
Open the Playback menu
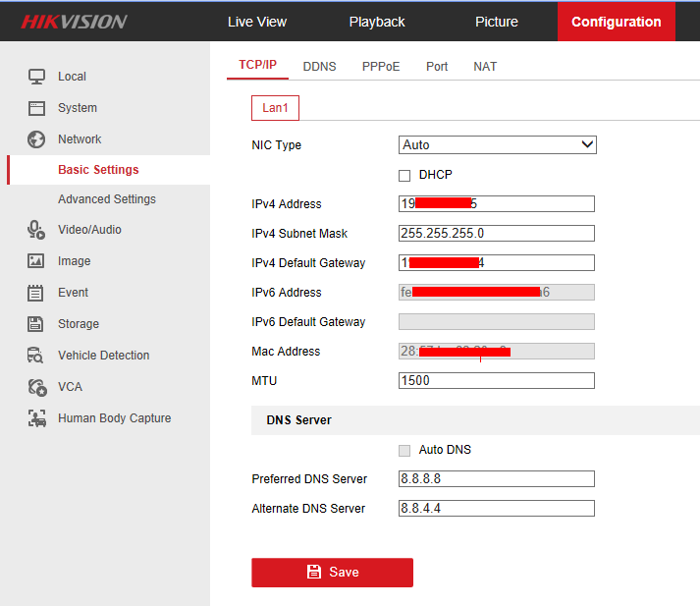[377, 22]
